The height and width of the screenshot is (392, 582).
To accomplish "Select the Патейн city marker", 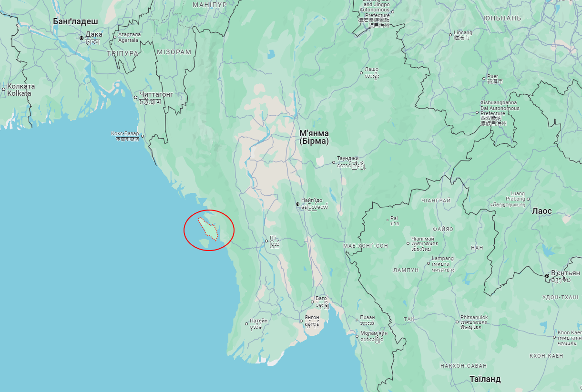I will pos(246,324).
